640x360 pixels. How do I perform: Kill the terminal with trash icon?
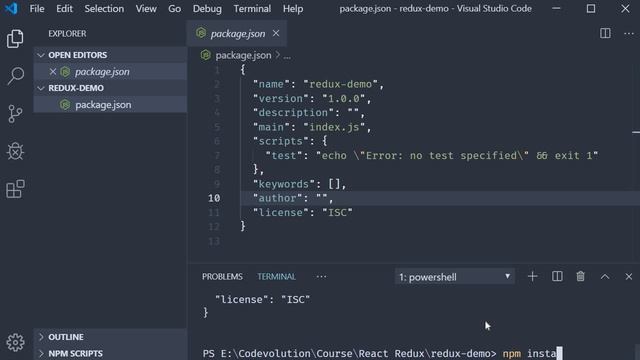tap(580, 276)
